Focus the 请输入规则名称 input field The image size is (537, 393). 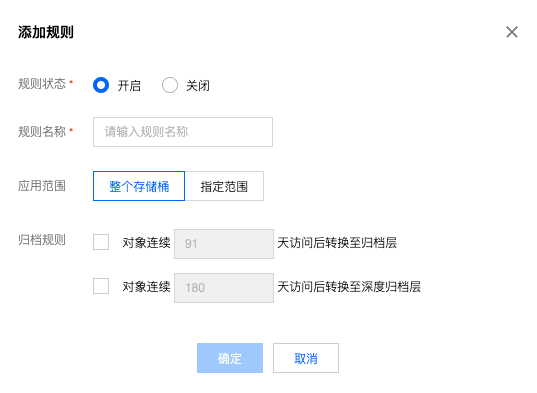tap(183, 132)
